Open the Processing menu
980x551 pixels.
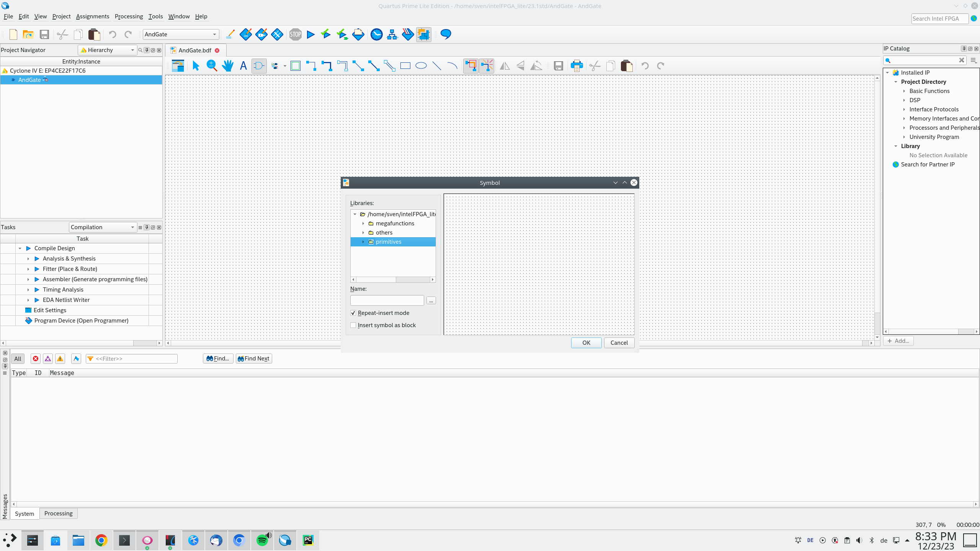pyautogui.click(x=129, y=16)
